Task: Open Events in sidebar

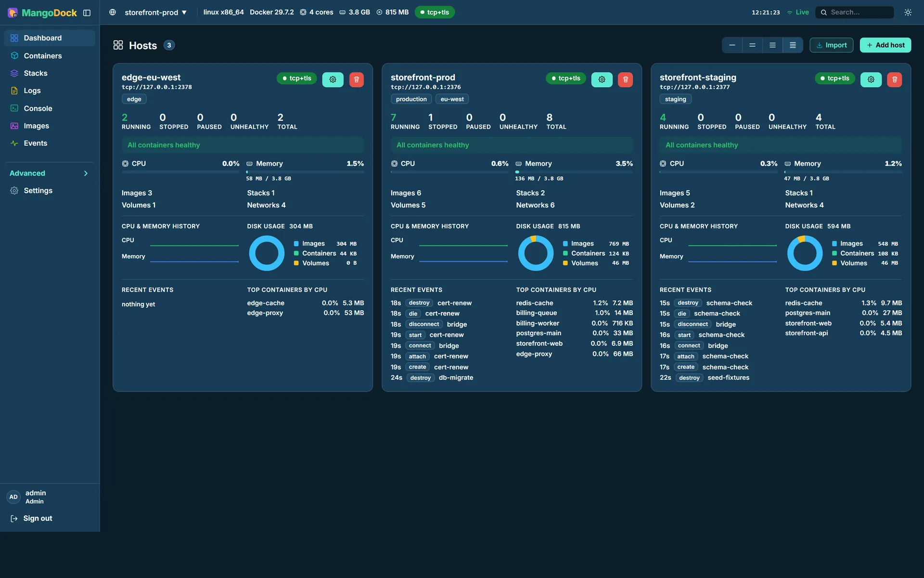Action: tap(50, 143)
